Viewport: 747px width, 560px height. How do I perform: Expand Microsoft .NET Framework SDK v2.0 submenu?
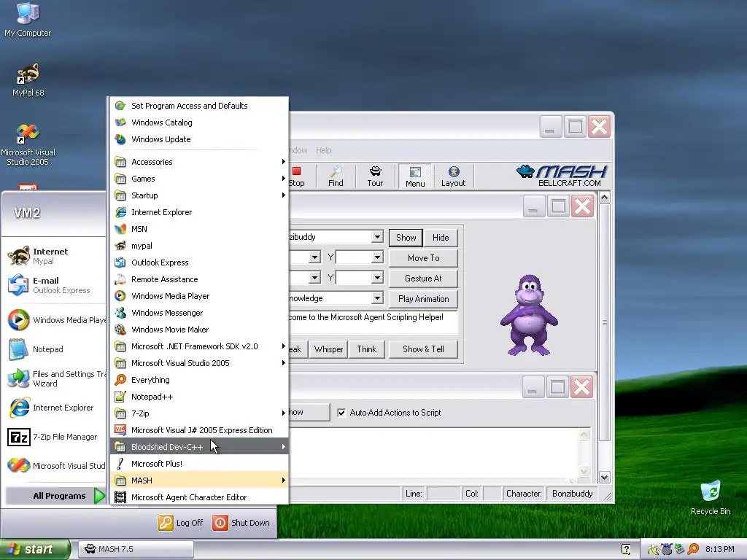pos(200,346)
